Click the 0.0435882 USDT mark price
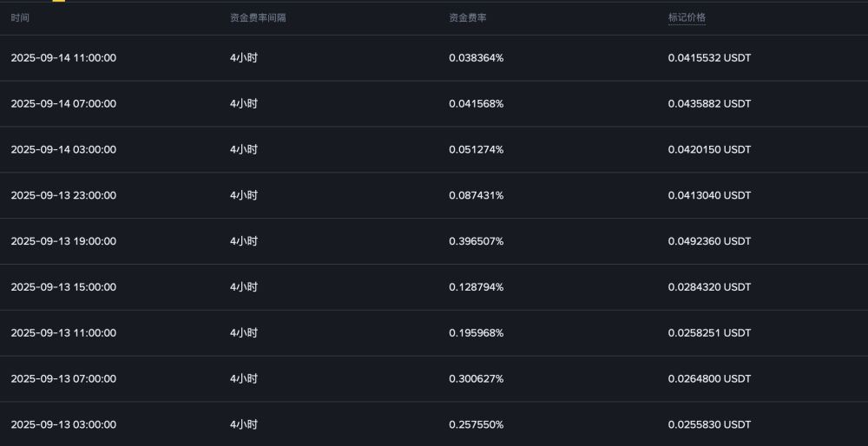868x446 pixels. [x=709, y=104]
